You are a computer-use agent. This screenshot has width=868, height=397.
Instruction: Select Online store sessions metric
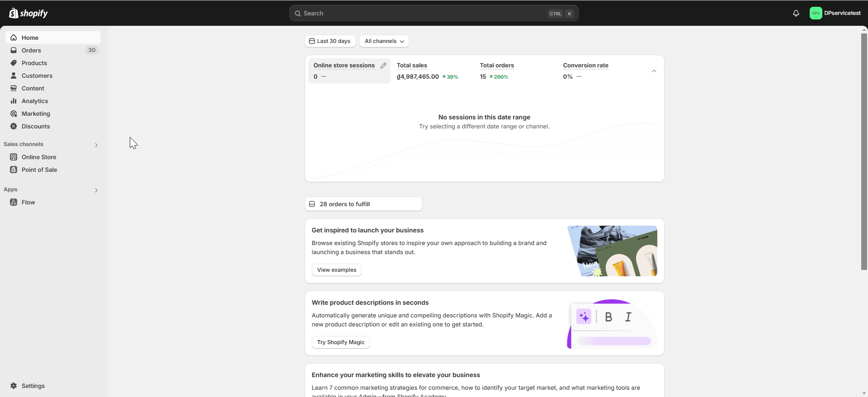349,71
